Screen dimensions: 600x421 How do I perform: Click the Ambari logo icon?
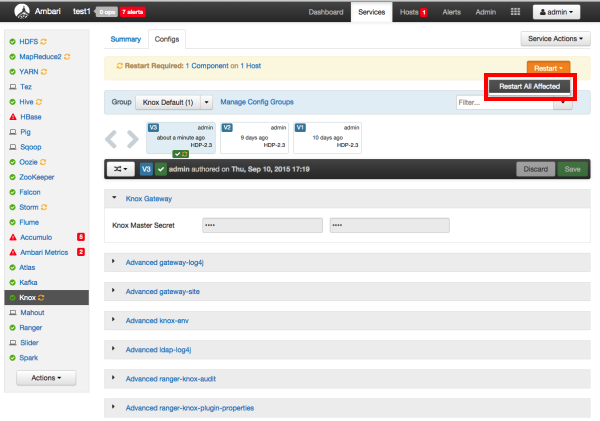point(22,11)
